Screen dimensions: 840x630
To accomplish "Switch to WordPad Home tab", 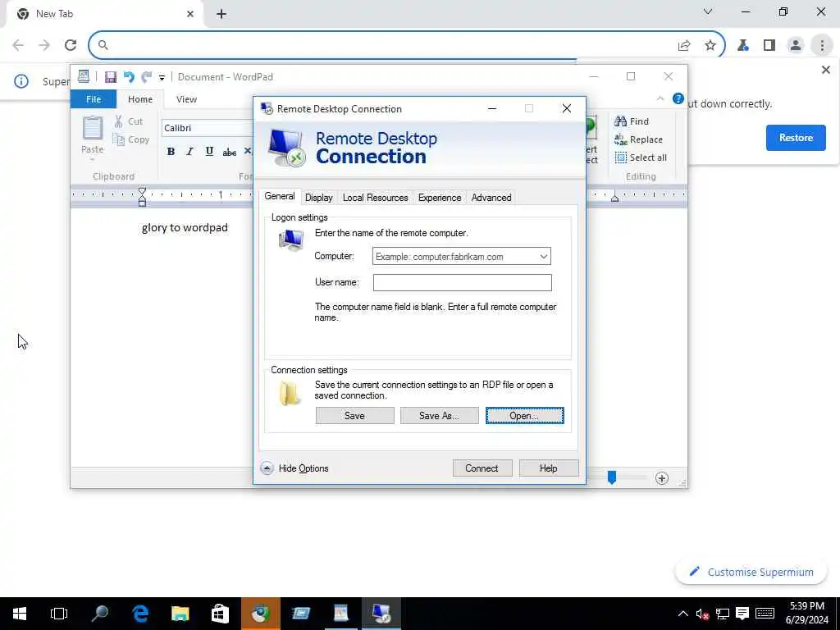I will pos(139,99).
